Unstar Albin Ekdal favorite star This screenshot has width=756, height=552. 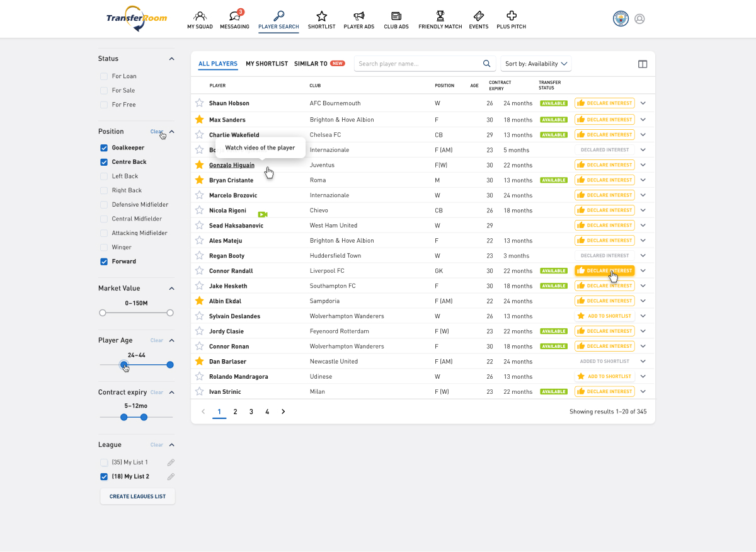[x=200, y=301]
